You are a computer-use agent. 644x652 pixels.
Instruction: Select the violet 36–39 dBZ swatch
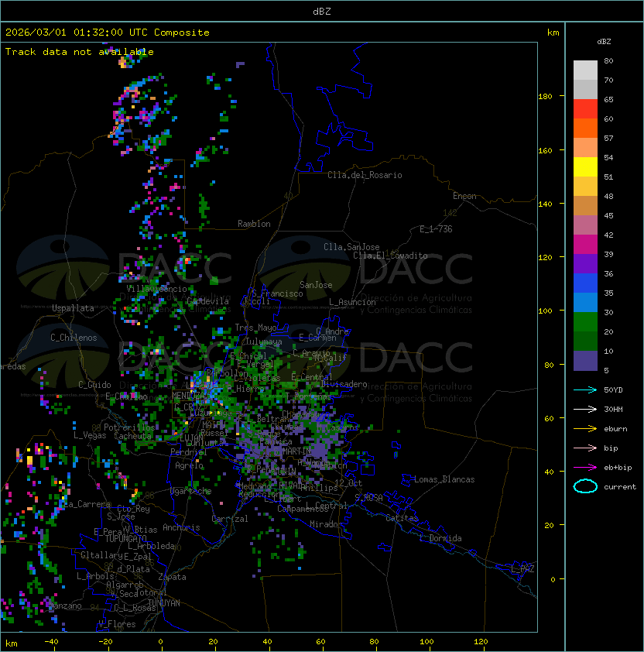[585, 264]
